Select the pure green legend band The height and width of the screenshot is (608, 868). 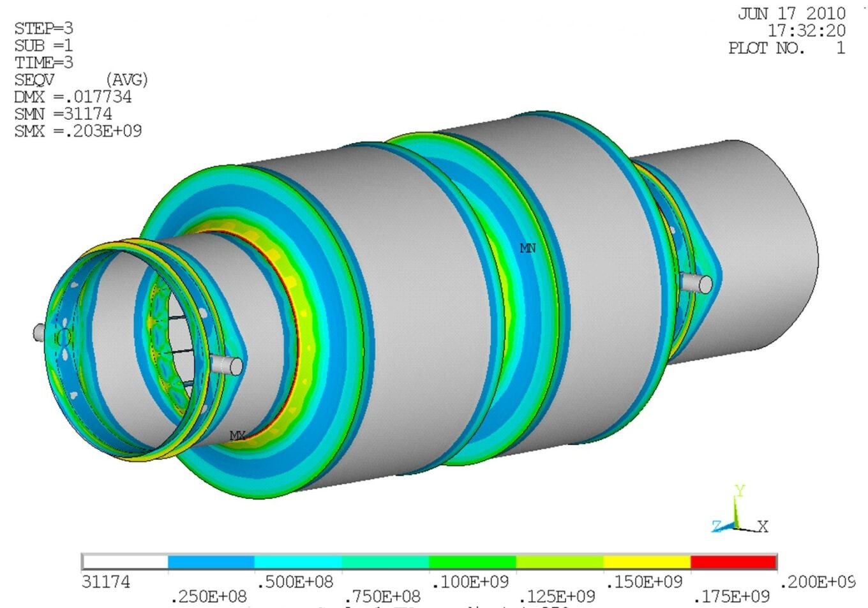point(472,562)
